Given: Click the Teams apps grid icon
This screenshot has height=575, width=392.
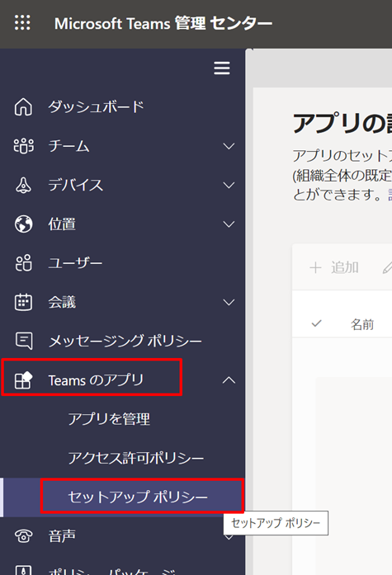Looking at the screenshot, I should point(23,380).
